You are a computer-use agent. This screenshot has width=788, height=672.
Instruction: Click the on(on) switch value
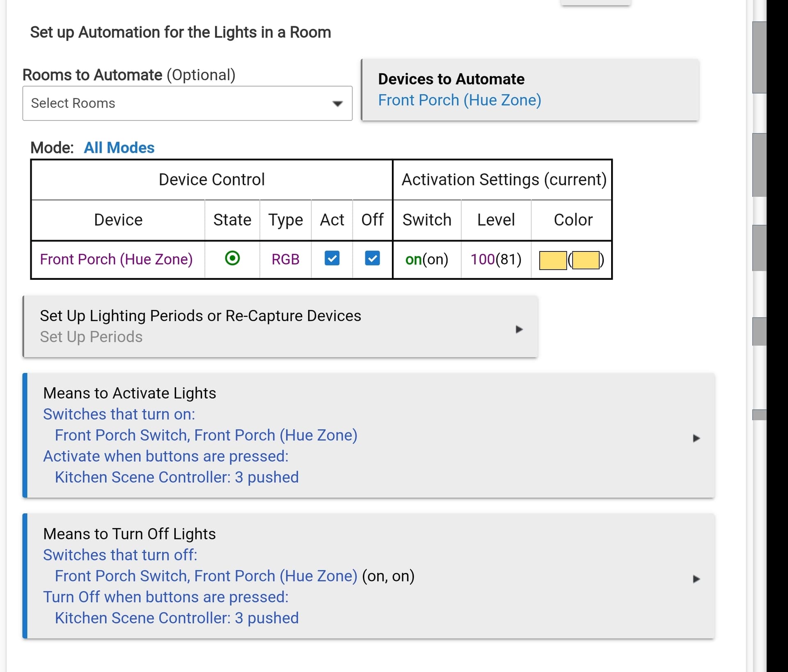tap(426, 259)
